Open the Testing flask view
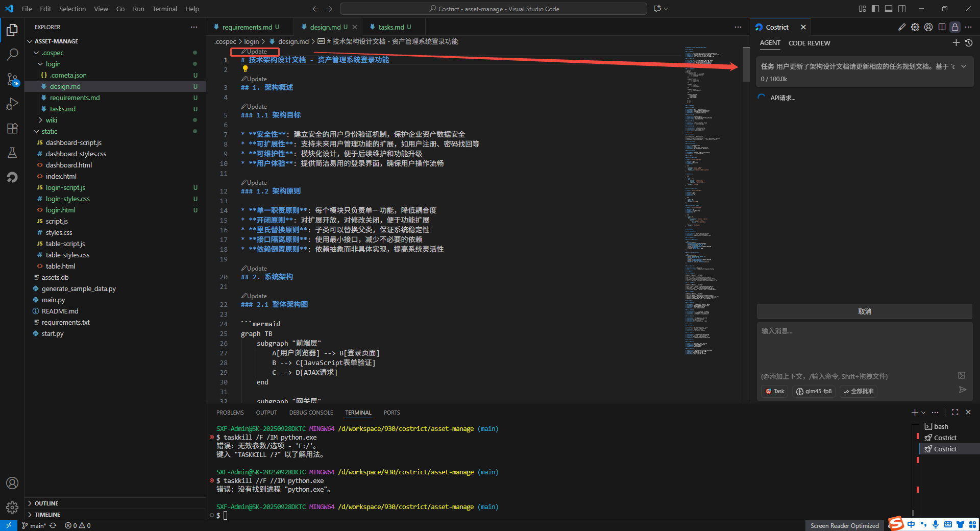Image resolution: width=980 pixels, height=531 pixels. pyautogui.click(x=12, y=153)
